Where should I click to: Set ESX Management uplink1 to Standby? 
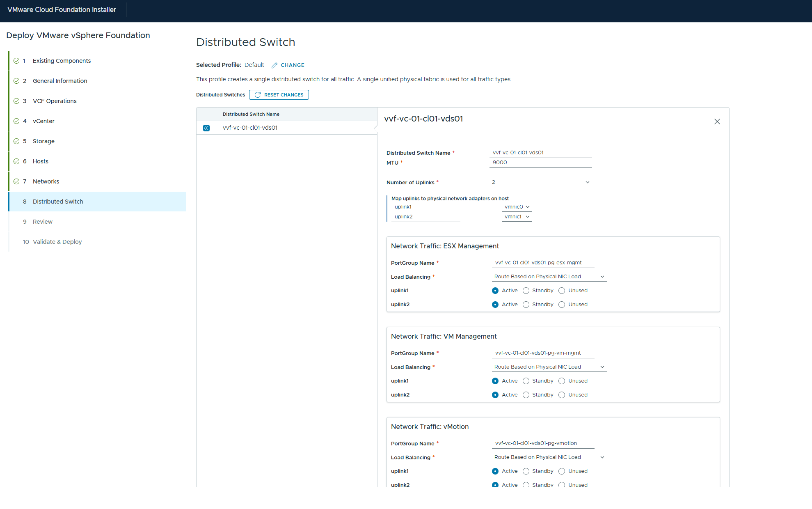click(x=526, y=291)
